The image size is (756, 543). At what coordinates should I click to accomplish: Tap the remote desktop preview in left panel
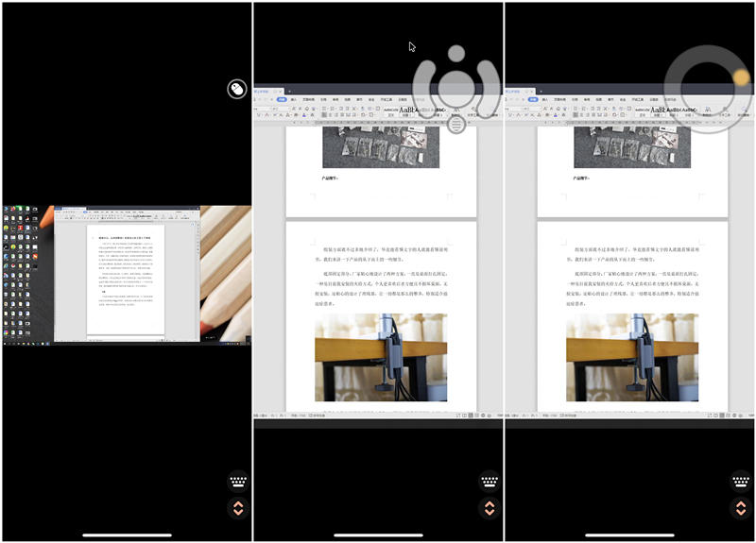coord(127,274)
